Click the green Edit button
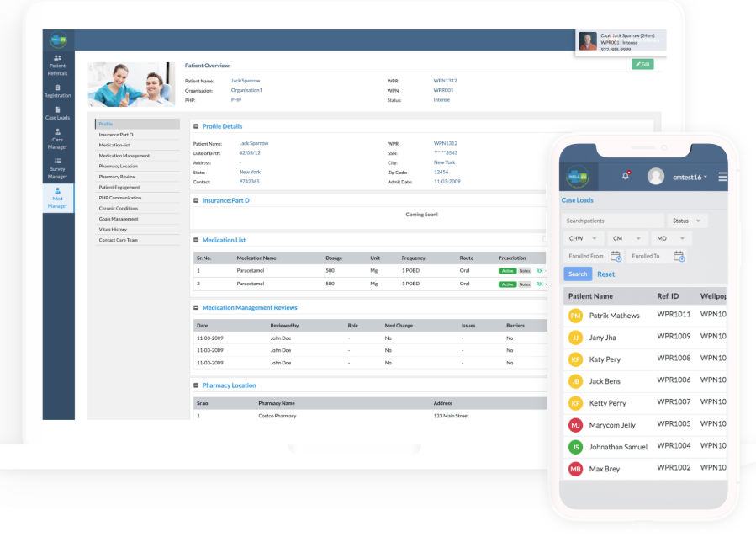The image size is (756, 537). click(642, 64)
